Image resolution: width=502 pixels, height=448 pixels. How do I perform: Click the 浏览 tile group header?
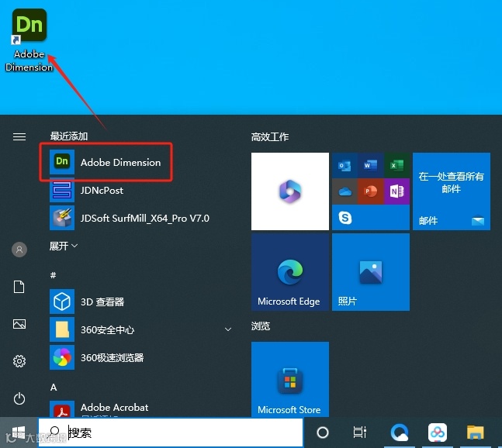tap(261, 326)
